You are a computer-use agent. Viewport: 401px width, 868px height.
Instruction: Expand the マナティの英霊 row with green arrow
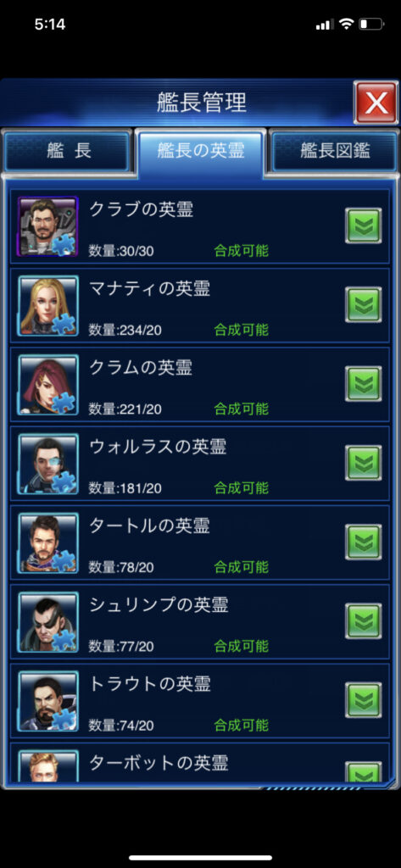tap(364, 304)
